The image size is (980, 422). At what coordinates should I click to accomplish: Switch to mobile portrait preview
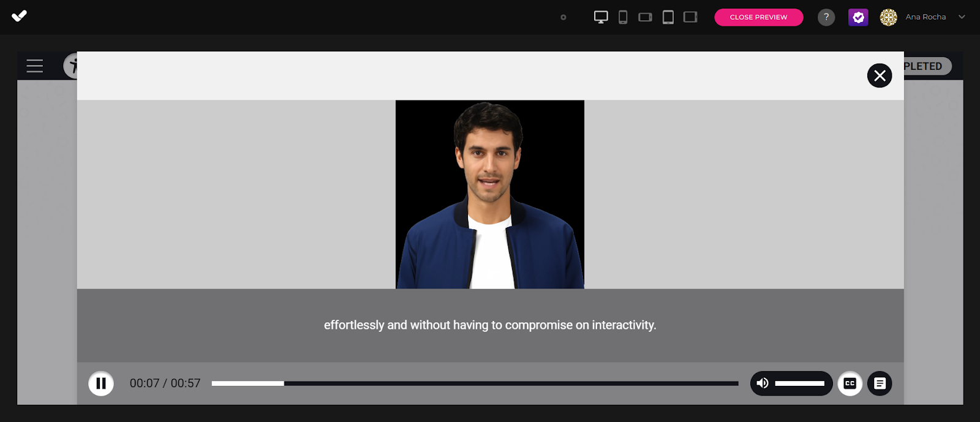click(623, 17)
